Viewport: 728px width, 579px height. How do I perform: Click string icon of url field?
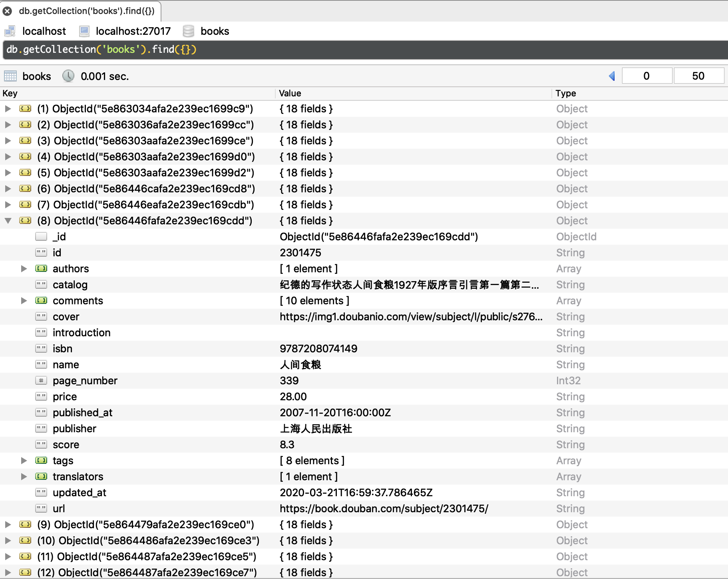[x=41, y=509]
